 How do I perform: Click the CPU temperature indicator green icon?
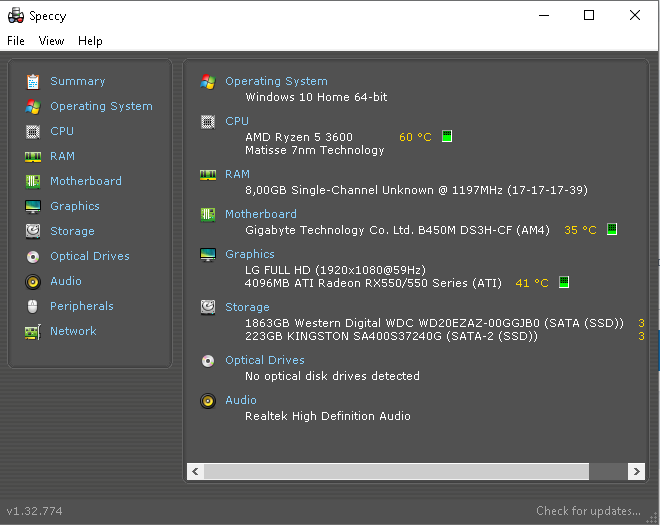coord(447,136)
